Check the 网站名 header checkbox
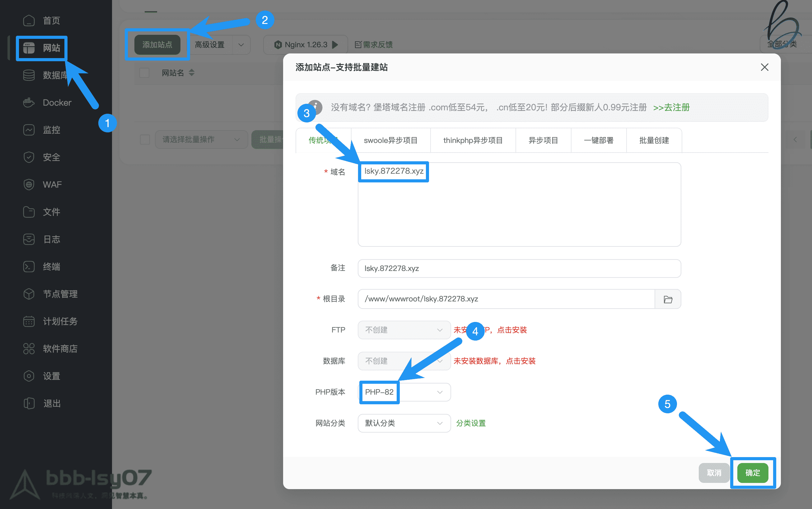The height and width of the screenshot is (509, 812). (x=144, y=72)
